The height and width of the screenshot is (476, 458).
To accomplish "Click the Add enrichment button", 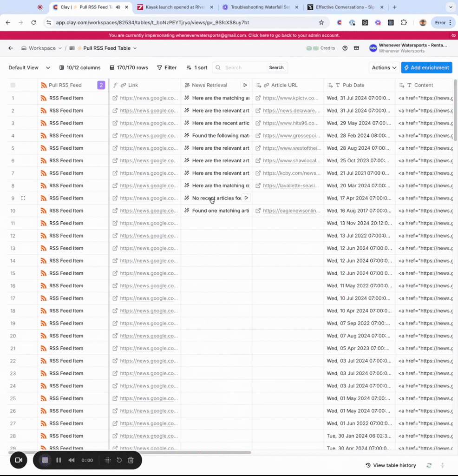I will pos(426,68).
